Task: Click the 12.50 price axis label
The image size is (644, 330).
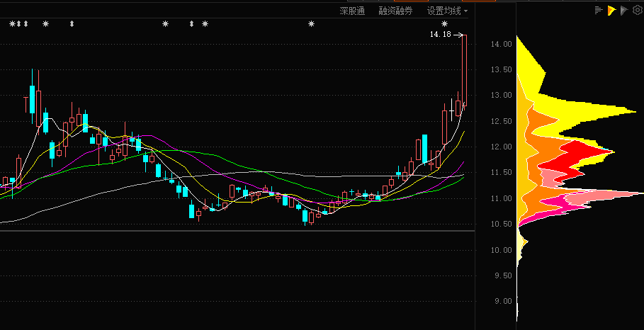Action: point(501,121)
